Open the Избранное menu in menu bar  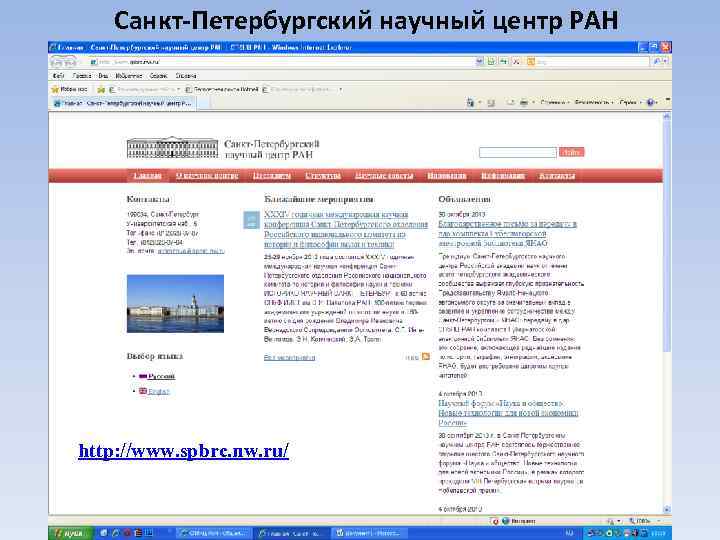129,76
